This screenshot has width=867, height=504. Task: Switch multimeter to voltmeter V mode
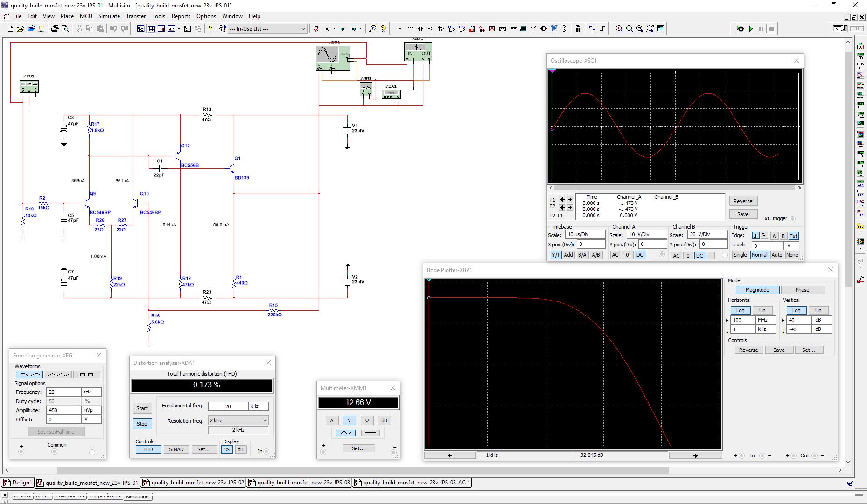(349, 420)
